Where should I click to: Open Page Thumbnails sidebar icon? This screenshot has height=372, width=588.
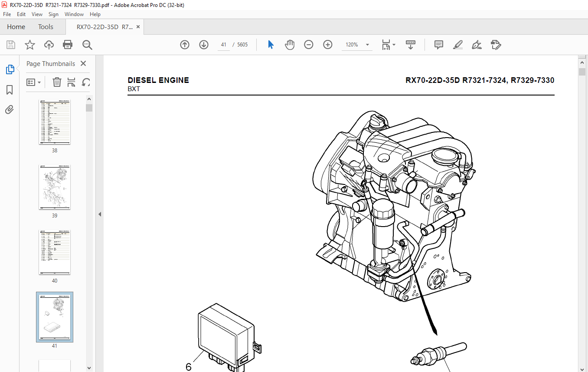(10, 69)
